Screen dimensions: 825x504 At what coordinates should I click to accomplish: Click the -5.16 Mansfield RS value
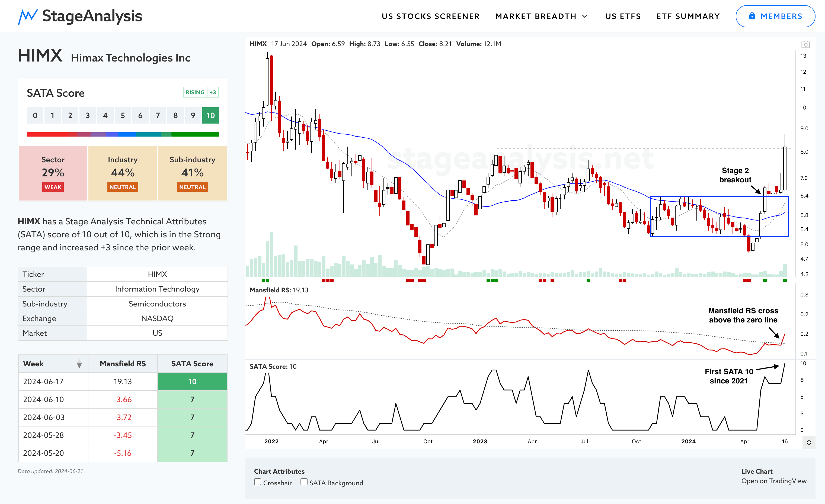coord(123,453)
